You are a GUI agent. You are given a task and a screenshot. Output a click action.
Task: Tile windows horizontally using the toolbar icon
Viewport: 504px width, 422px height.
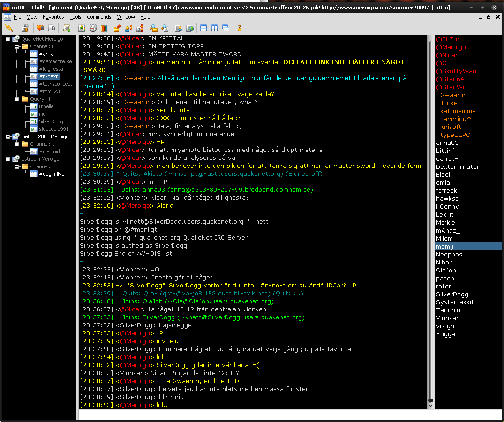click(x=203, y=28)
